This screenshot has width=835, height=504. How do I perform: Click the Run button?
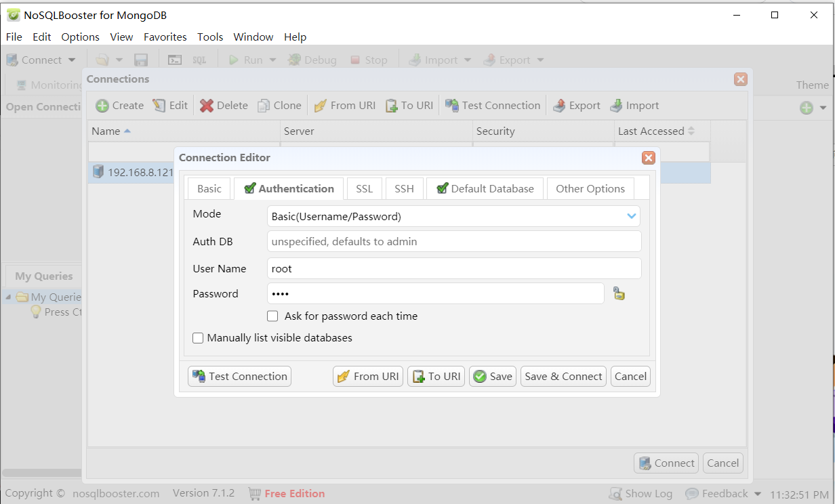tap(245, 60)
